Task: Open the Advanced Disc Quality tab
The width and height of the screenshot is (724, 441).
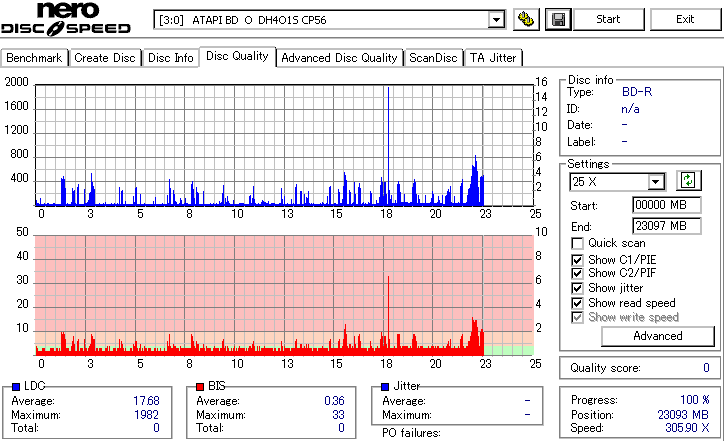Action: [x=339, y=58]
